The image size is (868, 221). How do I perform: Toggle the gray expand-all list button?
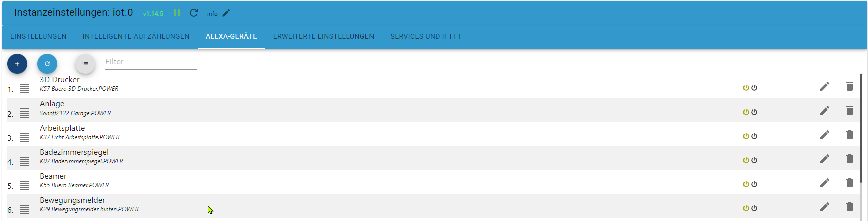click(x=85, y=64)
